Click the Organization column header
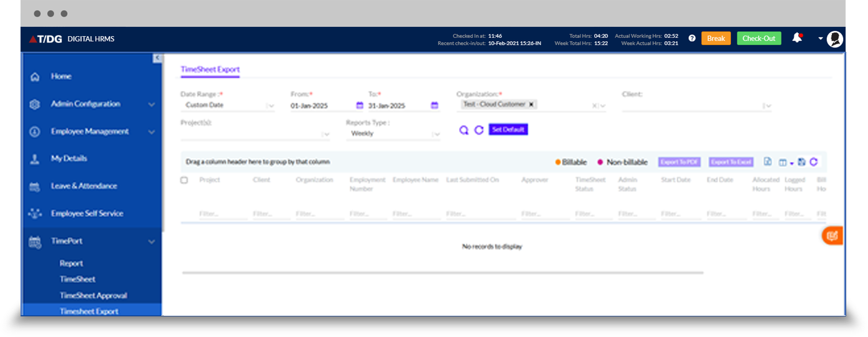The image size is (868, 337). (x=315, y=180)
